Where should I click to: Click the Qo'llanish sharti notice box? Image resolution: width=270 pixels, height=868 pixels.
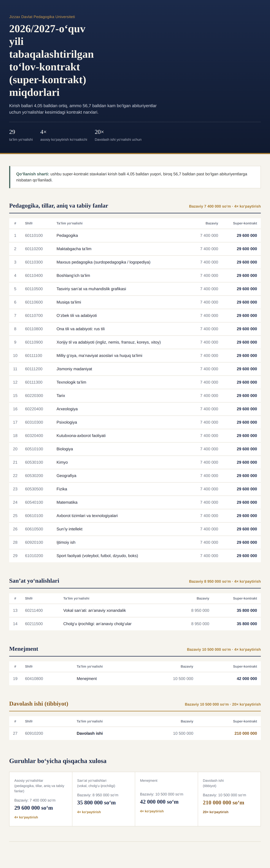click(135, 177)
